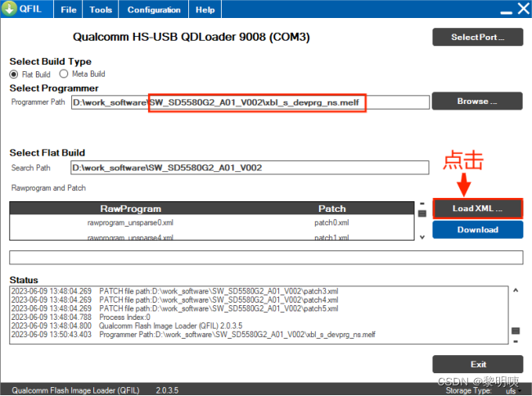Click minus icon beside RawProgram table
The image size is (532, 396).
coord(422,204)
